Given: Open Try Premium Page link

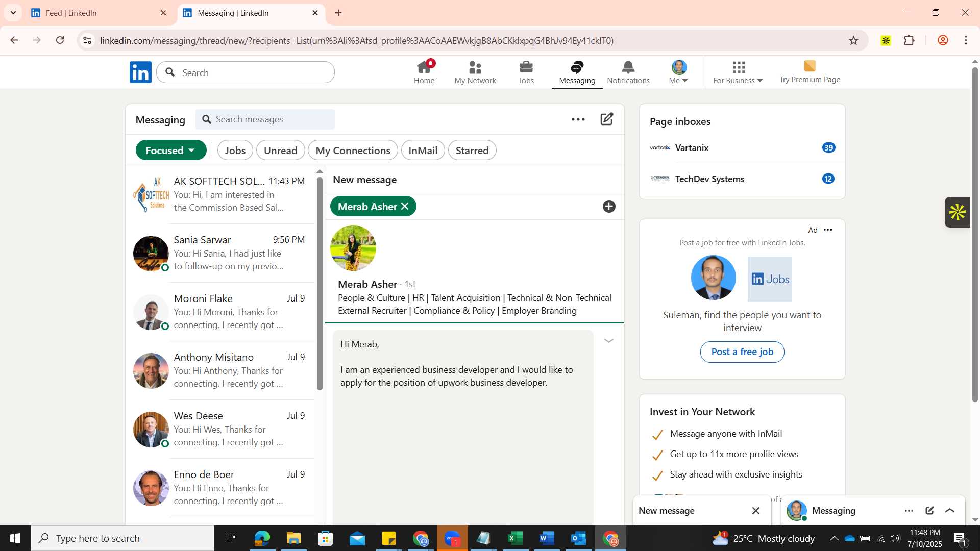Looking at the screenshot, I should point(810,72).
